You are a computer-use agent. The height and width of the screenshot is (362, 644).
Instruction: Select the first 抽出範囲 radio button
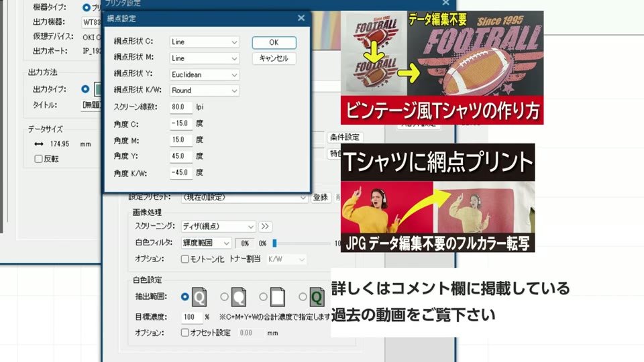click(185, 296)
